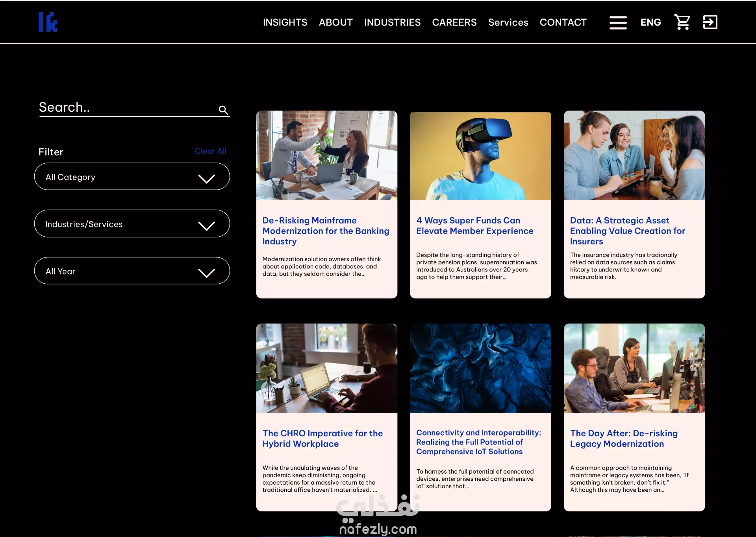Switch language via ENG
This screenshot has height=537, width=756.
pos(650,22)
